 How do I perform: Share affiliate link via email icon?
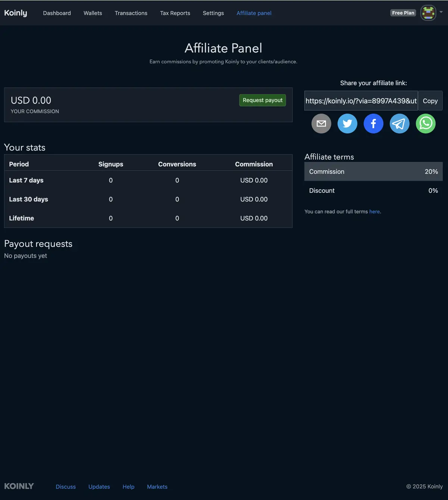tap(321, 124)
